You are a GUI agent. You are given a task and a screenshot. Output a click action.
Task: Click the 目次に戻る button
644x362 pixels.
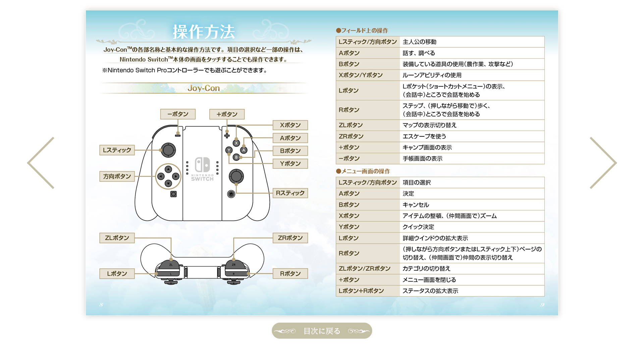(322, 331)
